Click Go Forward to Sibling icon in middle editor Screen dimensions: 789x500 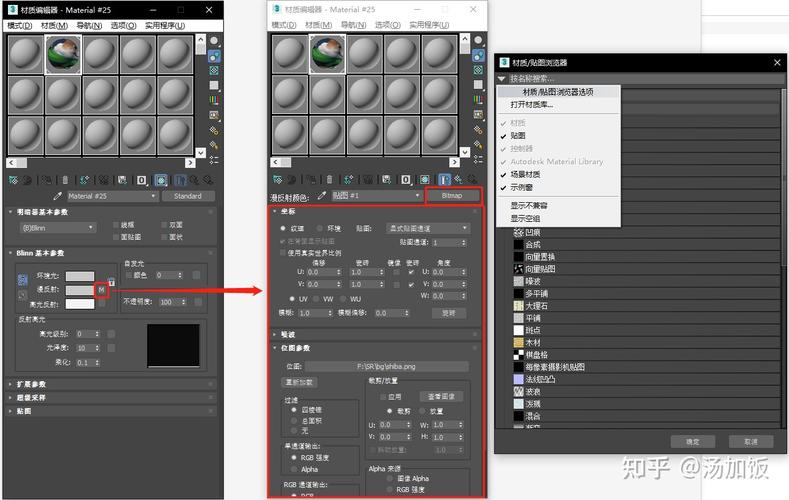(x=472, y=180)
